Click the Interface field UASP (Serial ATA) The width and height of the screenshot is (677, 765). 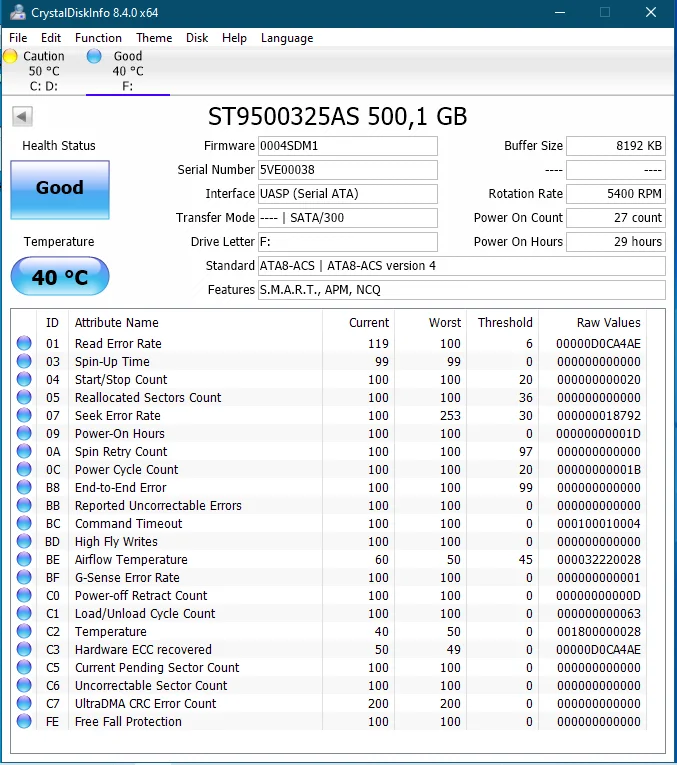pos(347,194)
